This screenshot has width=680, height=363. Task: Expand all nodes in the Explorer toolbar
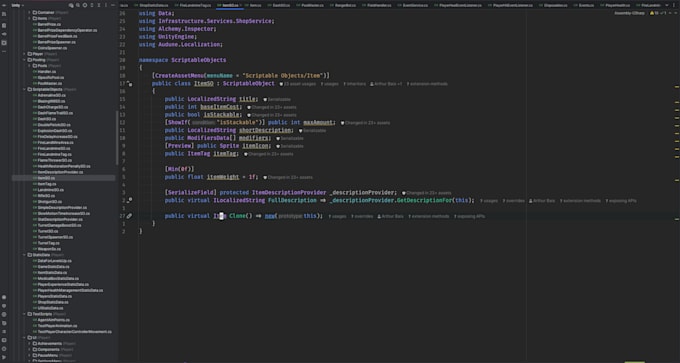[92, 5]
